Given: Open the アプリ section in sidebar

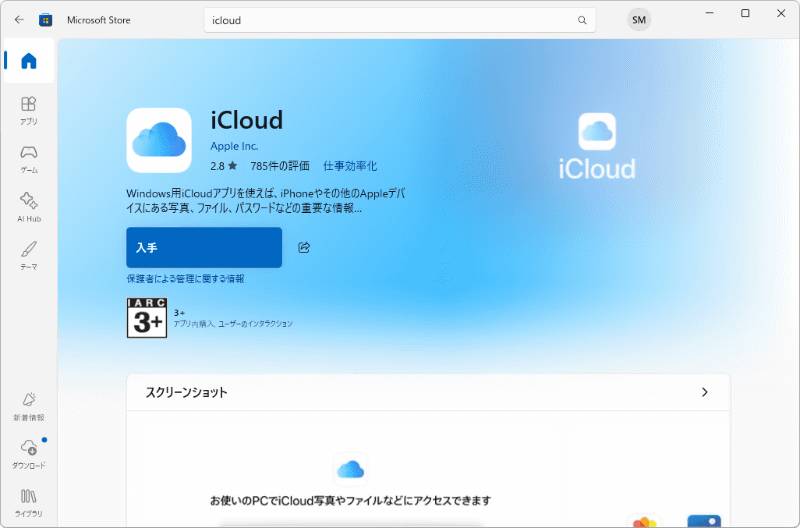Looking at the screenshot, I should click(29, 110).
